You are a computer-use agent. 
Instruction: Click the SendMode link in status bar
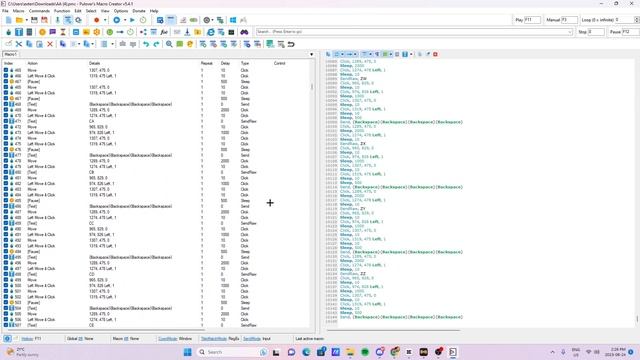(252, 339)
